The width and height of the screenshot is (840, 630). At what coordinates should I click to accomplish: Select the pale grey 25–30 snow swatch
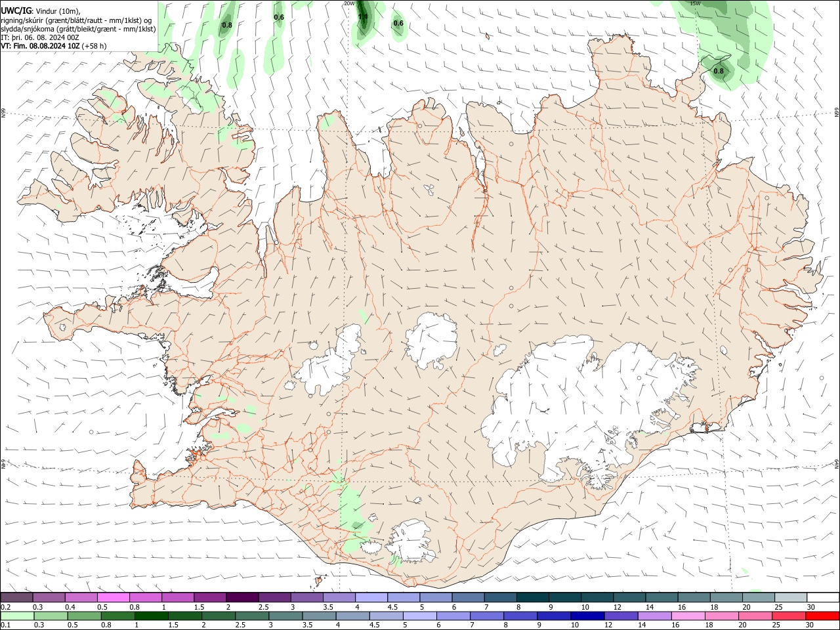coord(791,597)
